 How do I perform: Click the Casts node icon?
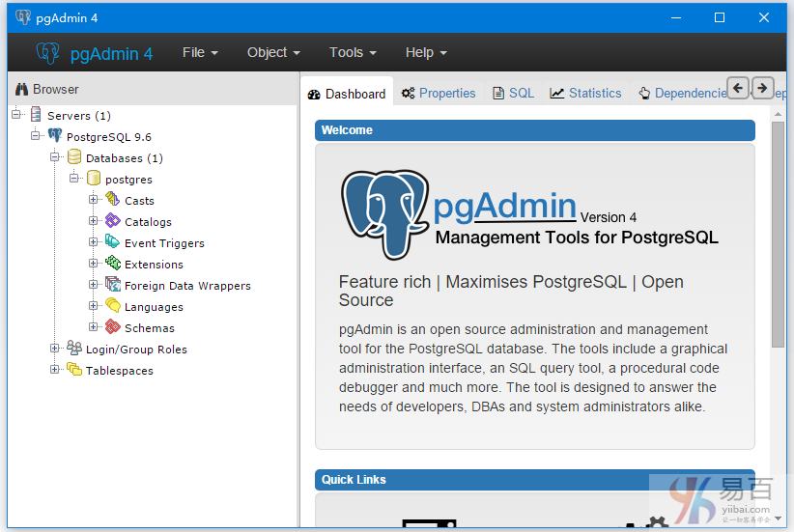[113, 200]
